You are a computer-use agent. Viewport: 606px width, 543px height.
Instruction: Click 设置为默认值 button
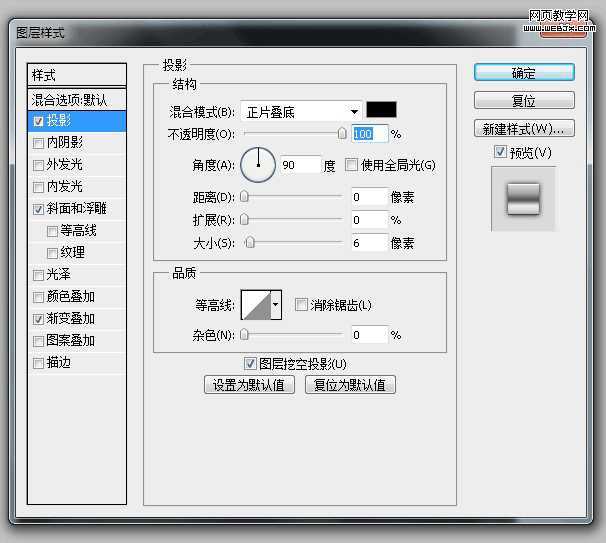coord(249,385)
